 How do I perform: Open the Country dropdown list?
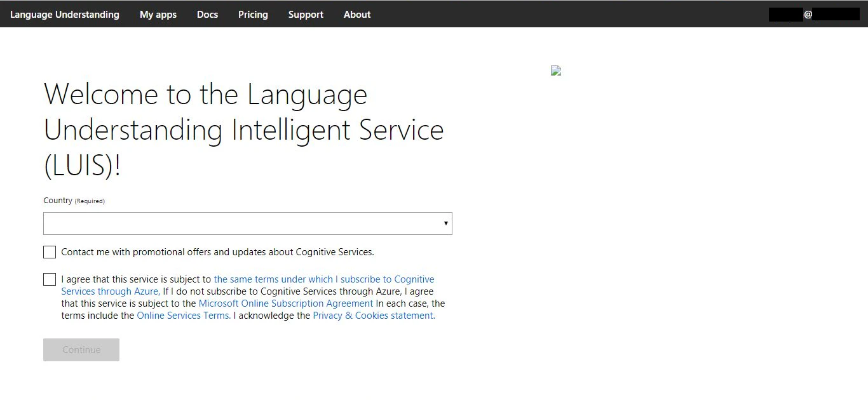click(x=248, y=223)
